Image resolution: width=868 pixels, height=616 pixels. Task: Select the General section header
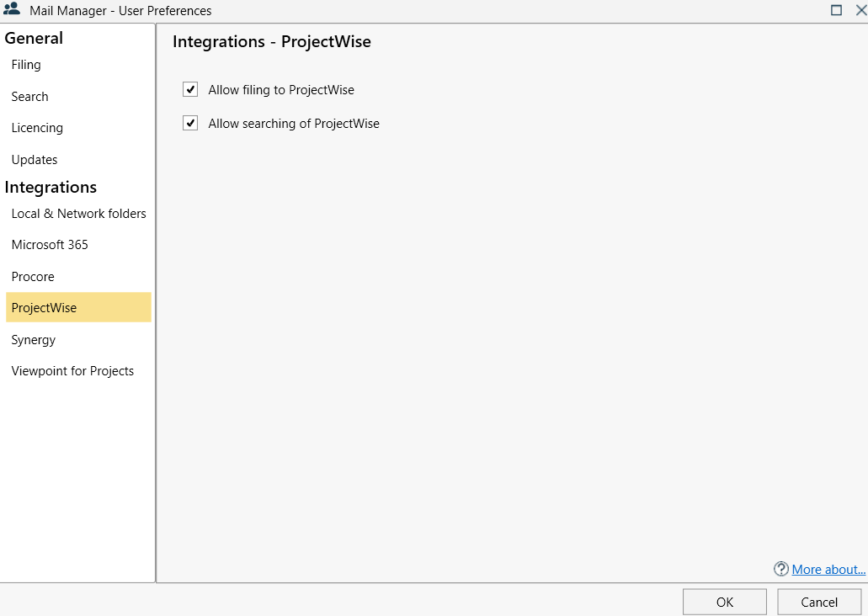34,38
